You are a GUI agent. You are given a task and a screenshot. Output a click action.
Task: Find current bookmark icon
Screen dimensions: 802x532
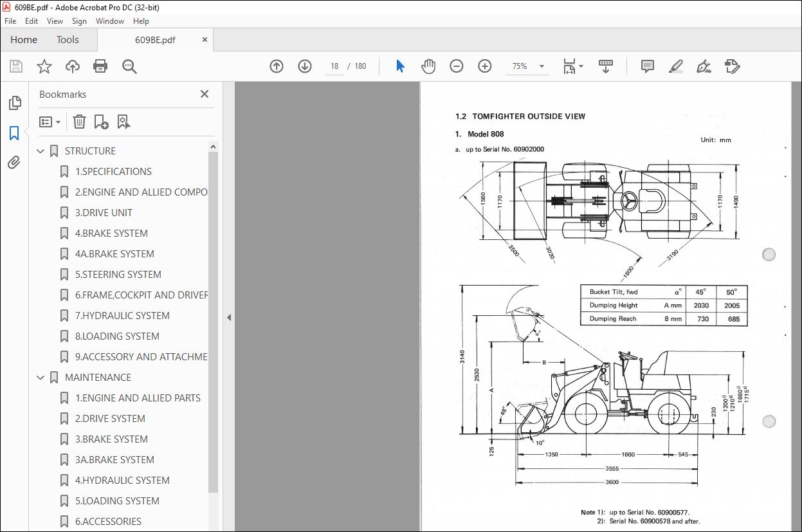click(x=123, y=122)
